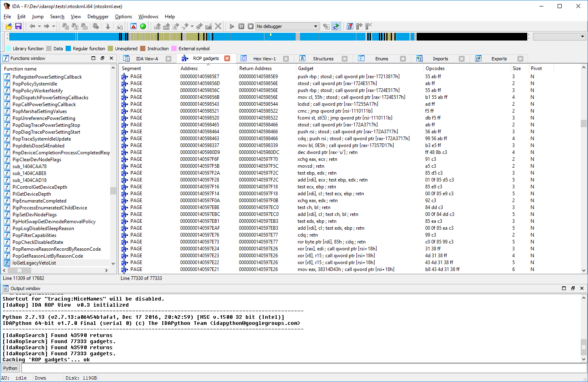Click the Python language button
Image resolution: width=588 pixels, height=382 pixels.
pos(10,368)
